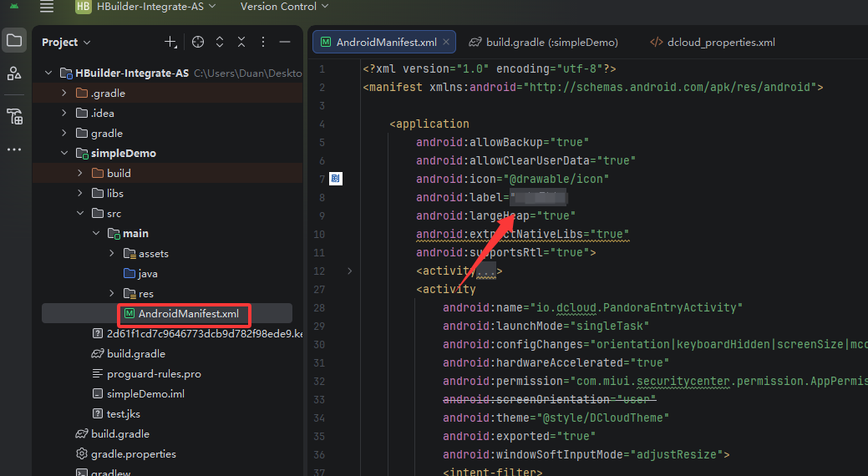Click the xml version declaration line 1
Image resolution: width=868 pixels, height=476 pixels.
click(x=490, y=68)
